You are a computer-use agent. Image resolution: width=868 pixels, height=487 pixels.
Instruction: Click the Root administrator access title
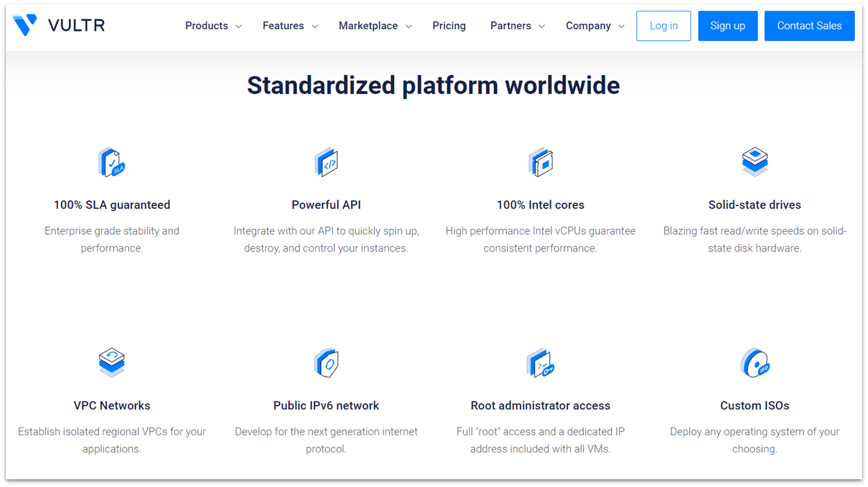pos(540,405)
